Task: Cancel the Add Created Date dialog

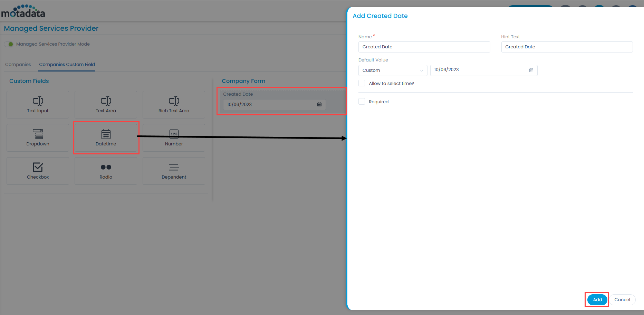Action: [x=622, y=299]
